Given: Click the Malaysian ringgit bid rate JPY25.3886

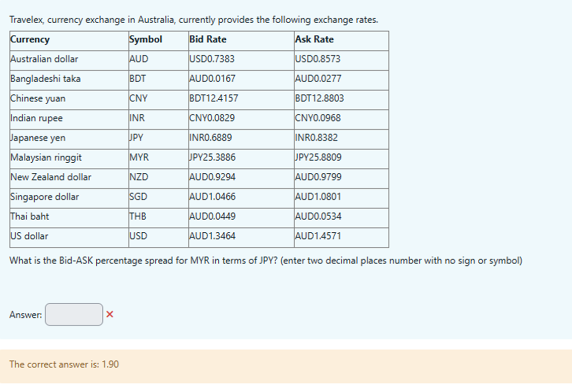Looking at the screenshot, I should coord(210,157).
